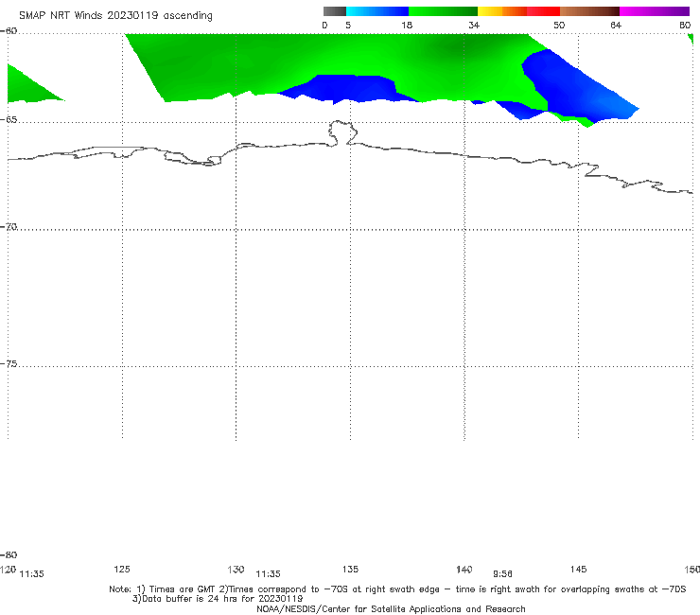700x615 pixels.
Task: Click the "145" longitude label
Action: (x=579, y=570)
